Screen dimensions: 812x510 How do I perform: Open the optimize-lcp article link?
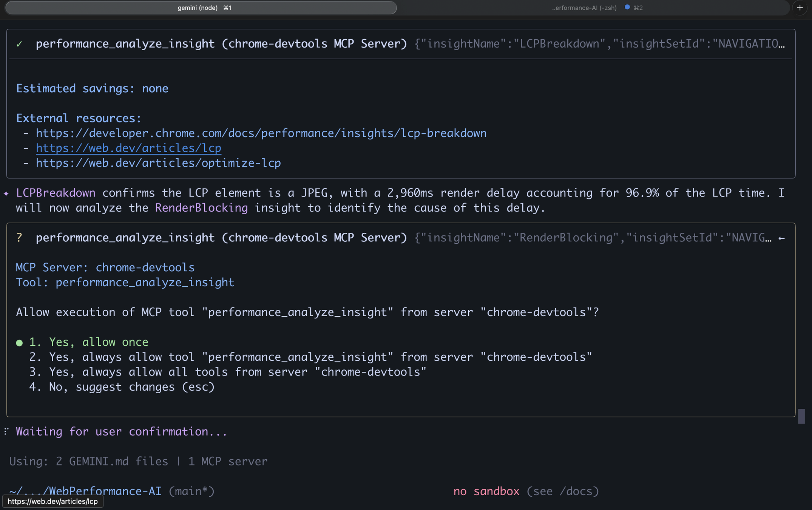click(158, 163)
